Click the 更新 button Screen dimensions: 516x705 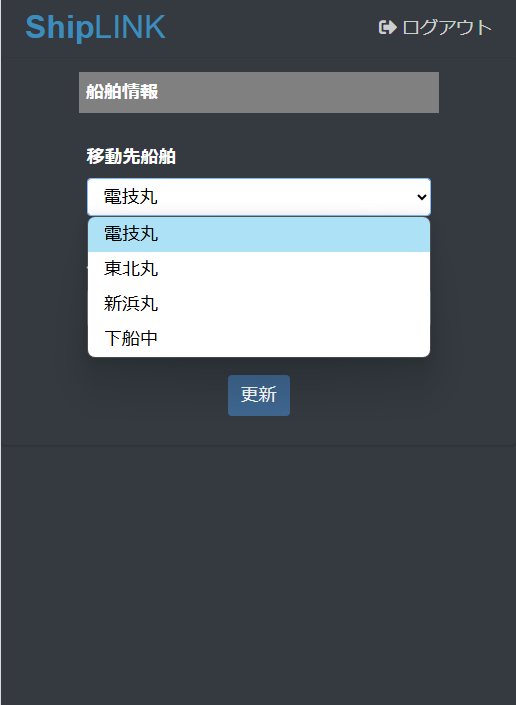[x=259, y=395]
